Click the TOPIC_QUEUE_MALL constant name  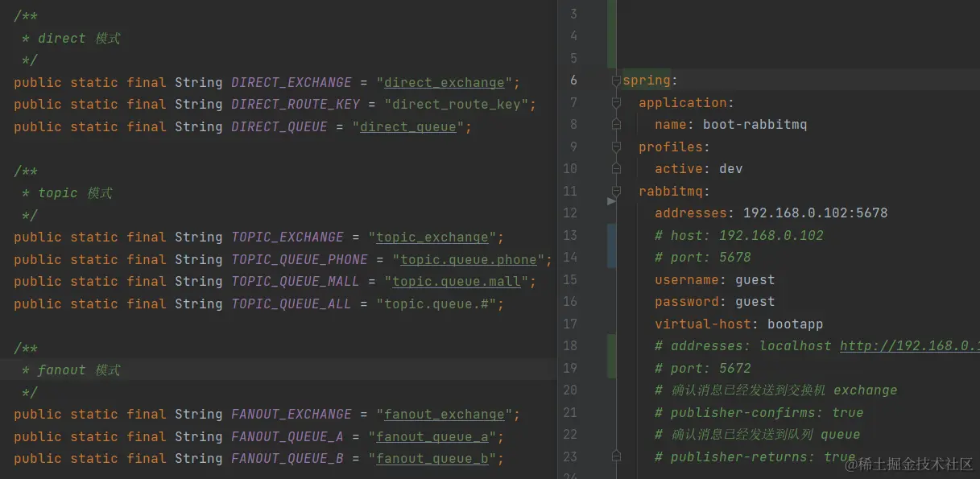click(296, 282)
